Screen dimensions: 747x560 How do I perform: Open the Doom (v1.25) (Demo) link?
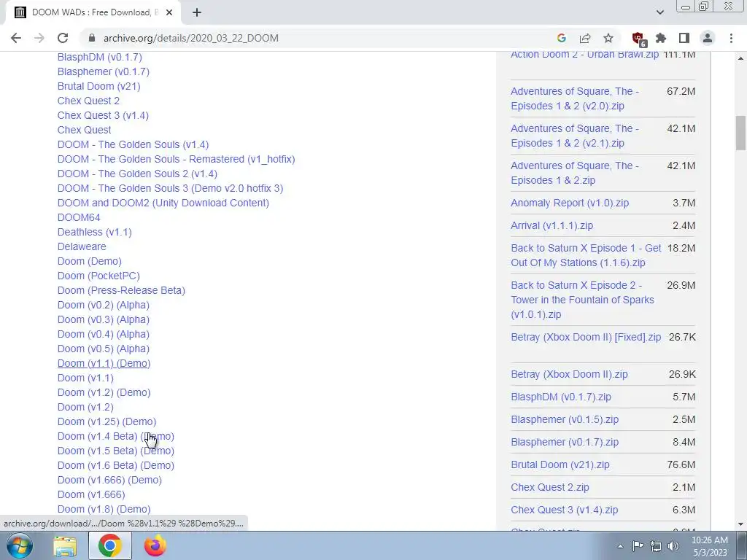point(107,421)
